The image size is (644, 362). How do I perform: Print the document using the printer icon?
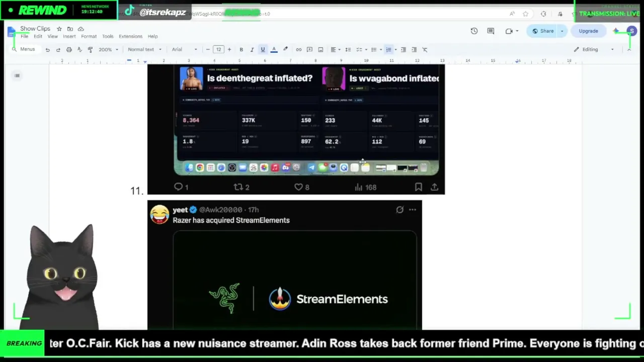click(x=69, y=50)
